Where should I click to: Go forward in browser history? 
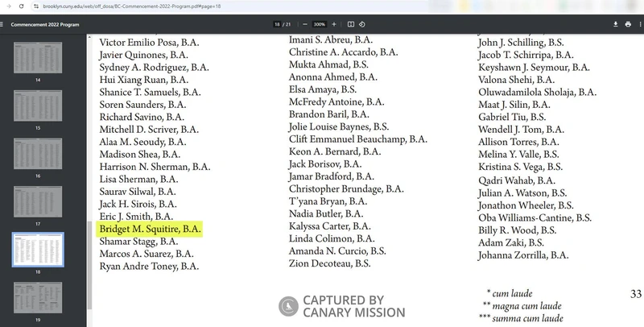click(x=6, y=6)
